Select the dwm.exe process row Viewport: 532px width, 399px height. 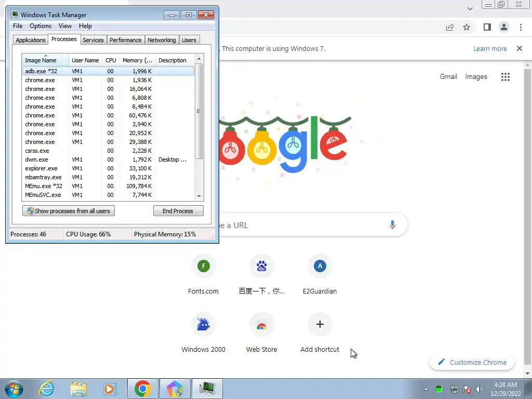pyautogui.click(x=108, y=159)
